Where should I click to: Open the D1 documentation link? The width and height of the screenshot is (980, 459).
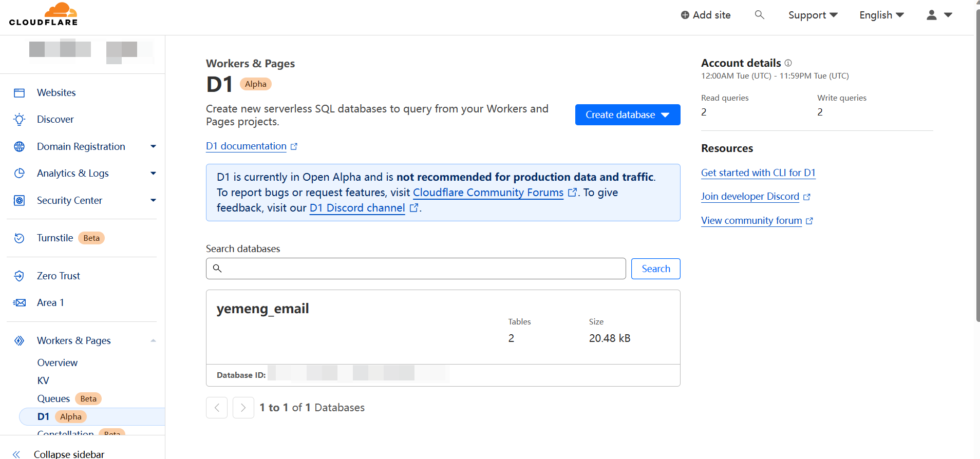point(246,146)
